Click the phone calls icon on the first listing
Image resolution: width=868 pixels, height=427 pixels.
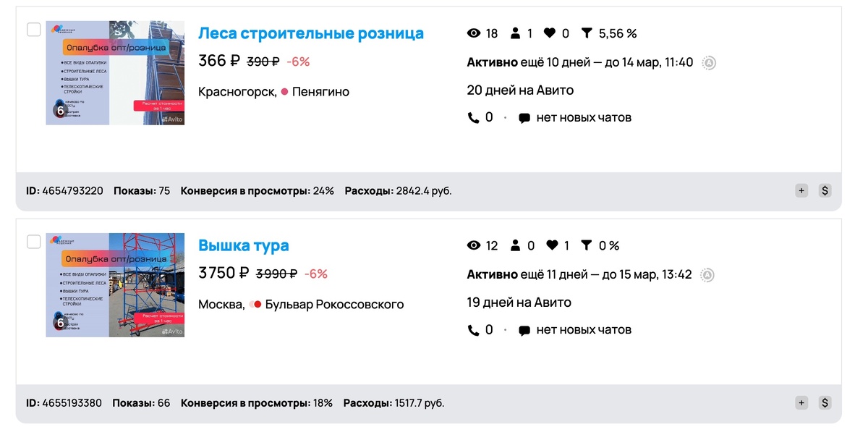pyautogui.click(x=474, y=117)
